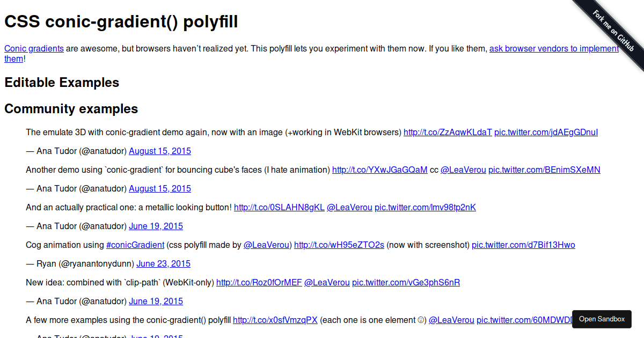Click the #conicGradient hashtag link
This screenshot has height=338, width=644.
[x=135, y=245]
